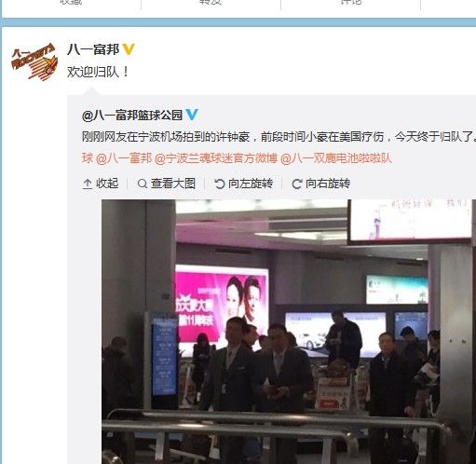The image size is (476, 464).
Task: Open the 八一富邦 profile avatar logo
Action: pyautogui.click(x=34, y=61)
